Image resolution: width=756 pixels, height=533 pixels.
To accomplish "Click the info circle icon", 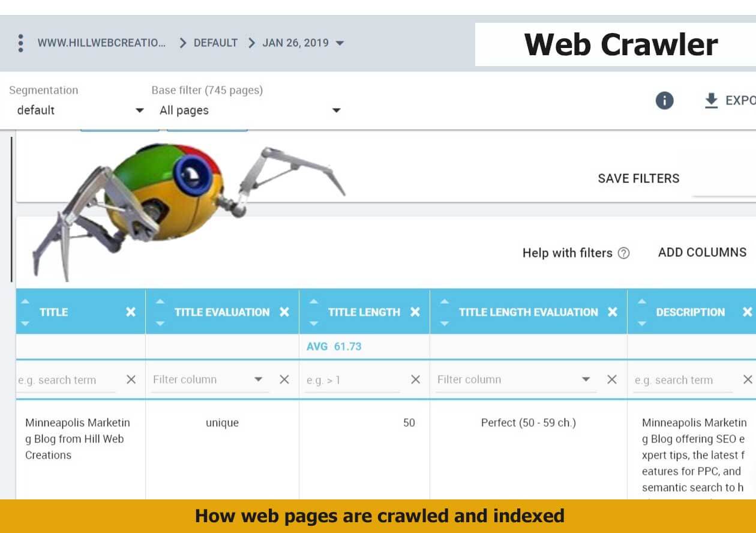I will pyautogui.click(x=664, y=101).
